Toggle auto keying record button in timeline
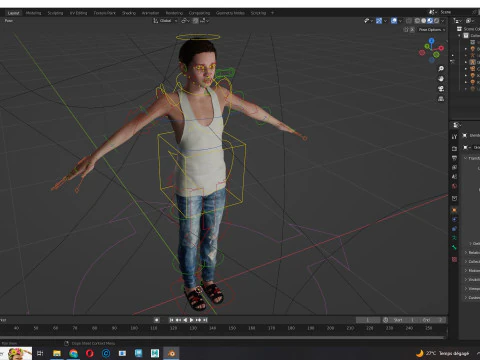The height and width of the screenshot is (360, 480). (156, 320)
